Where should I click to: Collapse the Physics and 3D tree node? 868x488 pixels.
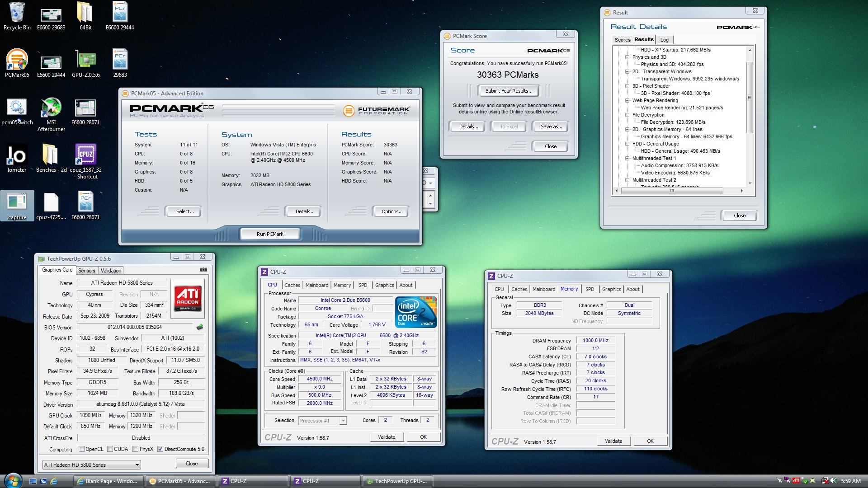click(x=627, y=57)
